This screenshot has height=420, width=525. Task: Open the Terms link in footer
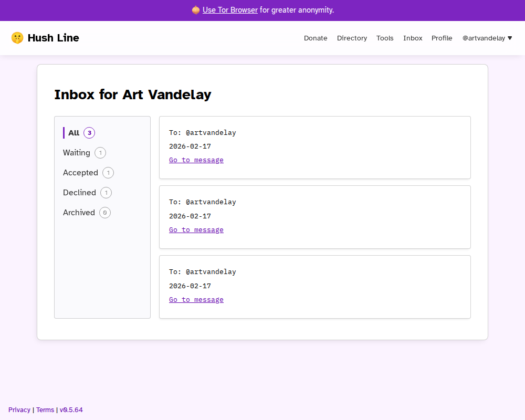45,409
